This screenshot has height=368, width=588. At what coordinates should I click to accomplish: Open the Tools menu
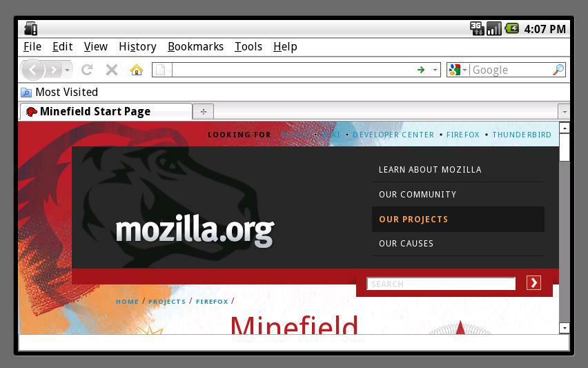248,46
